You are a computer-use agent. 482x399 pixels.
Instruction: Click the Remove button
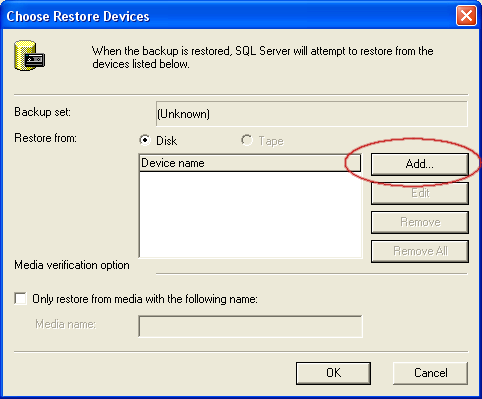coord(420,222)
